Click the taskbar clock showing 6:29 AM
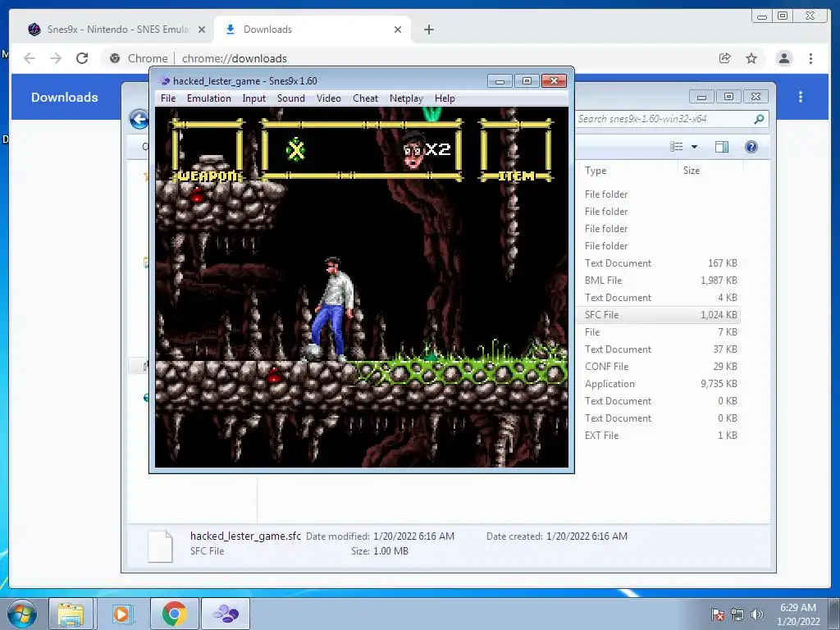840x630 pixels. (x=798, y=614)
